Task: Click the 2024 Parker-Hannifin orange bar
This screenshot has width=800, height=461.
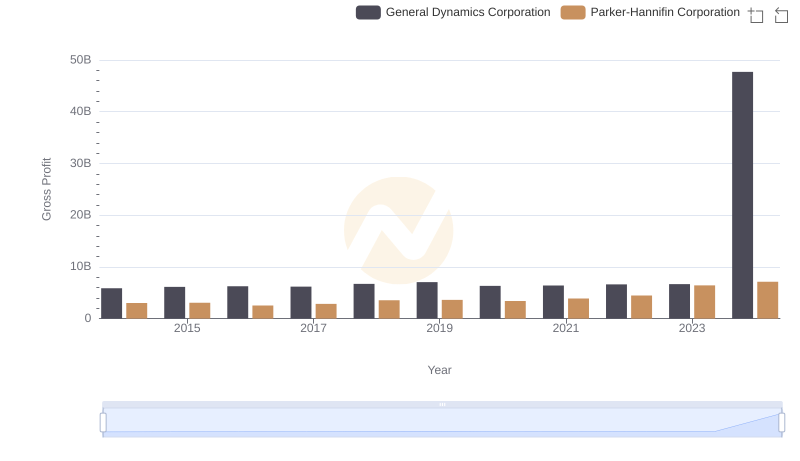Action: 767,300
